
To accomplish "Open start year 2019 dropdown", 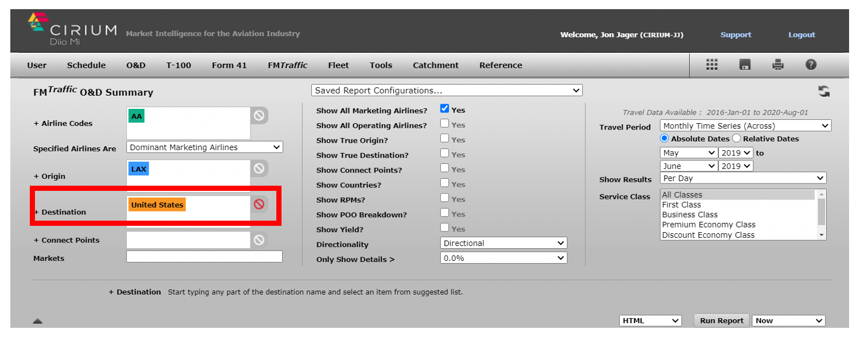I will point(736,153).
